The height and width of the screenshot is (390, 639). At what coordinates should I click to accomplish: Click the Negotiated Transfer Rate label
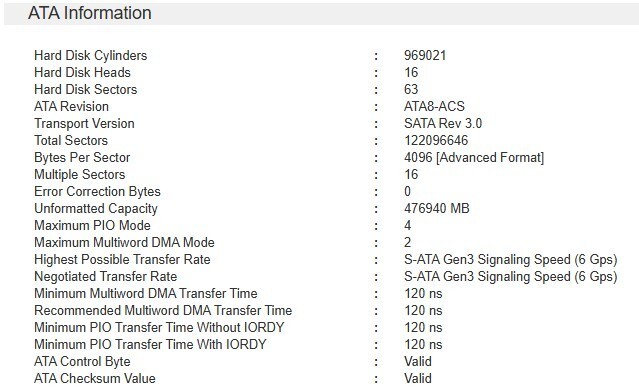point(106,277)
